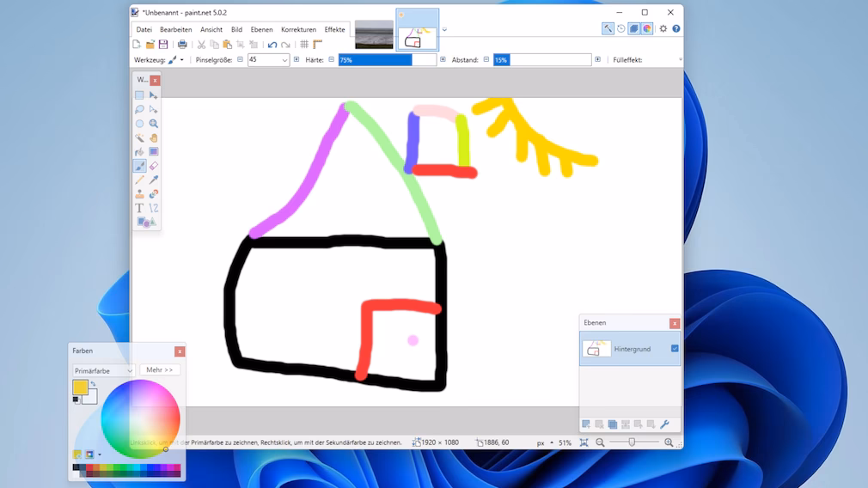Open the palette menu dropdown arrow
Image resolution: width=868 pixels, height=488 pixels.
pos(100,454)
